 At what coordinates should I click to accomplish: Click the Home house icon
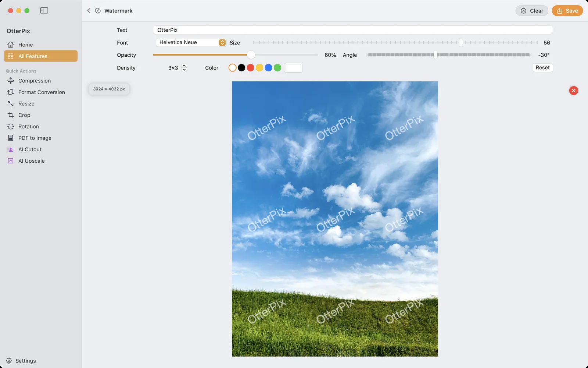(11, 45)
